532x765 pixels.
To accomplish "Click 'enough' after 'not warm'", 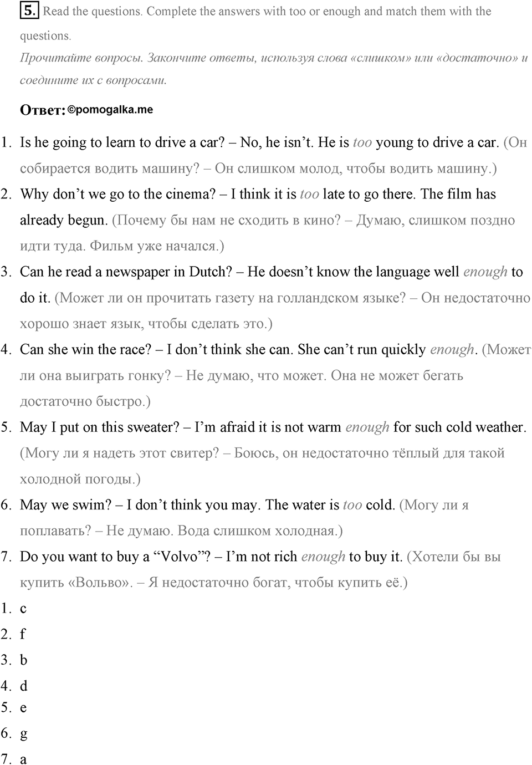I will click(x=367, y=427).
